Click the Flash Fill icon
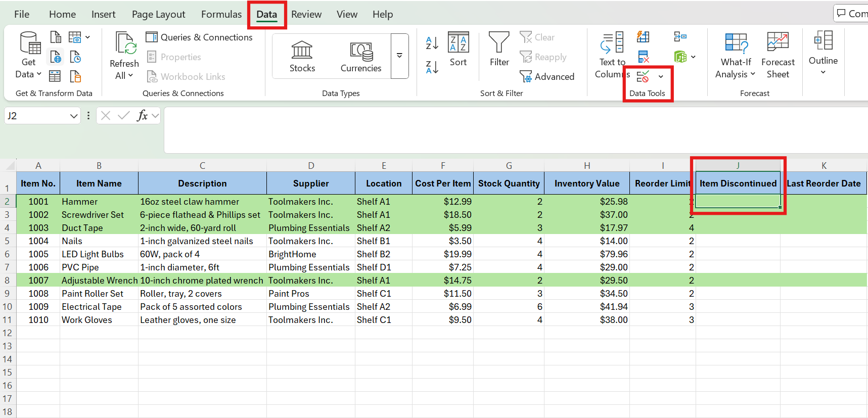 point(643,37)
